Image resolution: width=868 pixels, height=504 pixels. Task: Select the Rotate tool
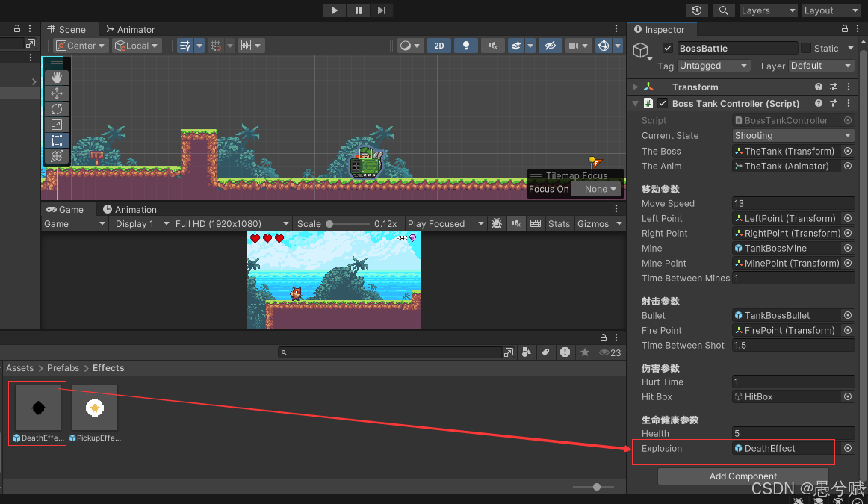[57, 109]
